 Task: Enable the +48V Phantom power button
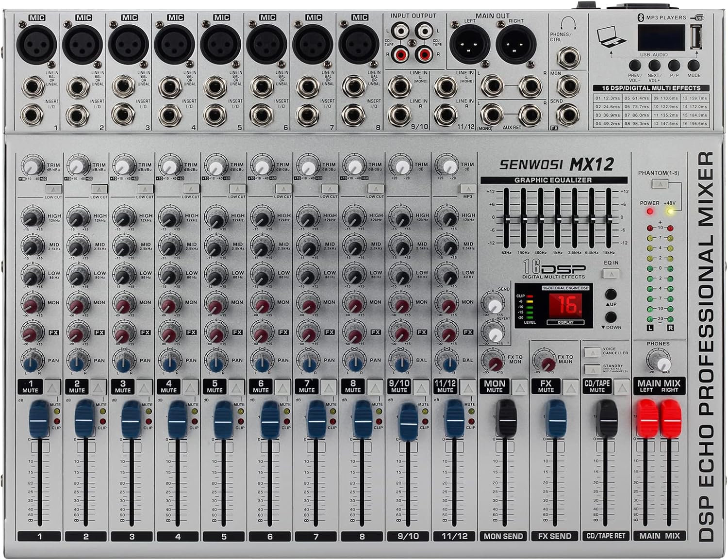[661, 184]
